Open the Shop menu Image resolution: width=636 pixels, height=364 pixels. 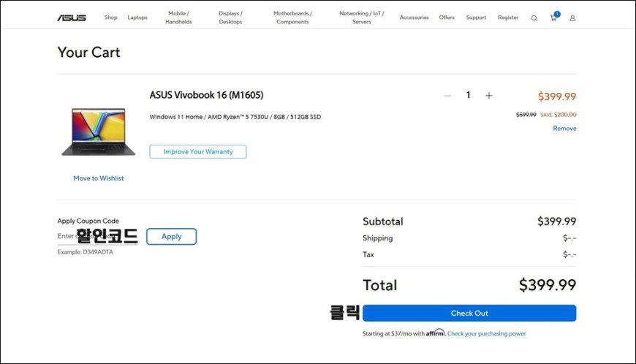pyautogui.click(x=110, y=18)
